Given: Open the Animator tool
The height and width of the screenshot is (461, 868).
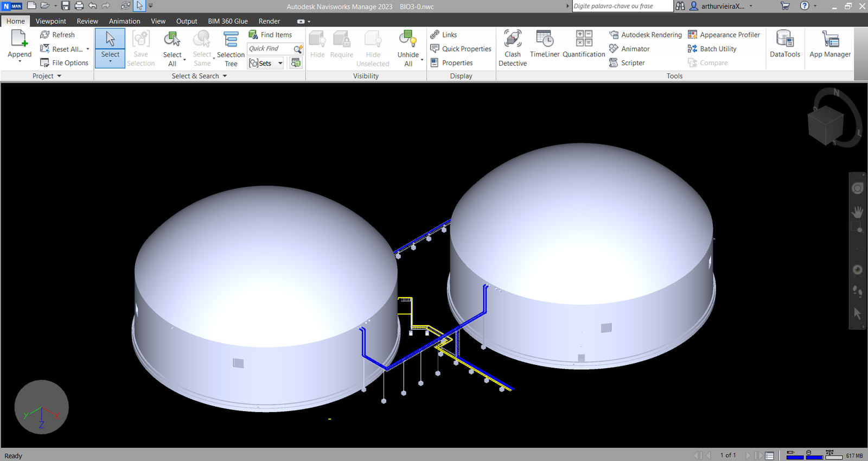Looking at the screenshot, I should (x=629, y=49).
